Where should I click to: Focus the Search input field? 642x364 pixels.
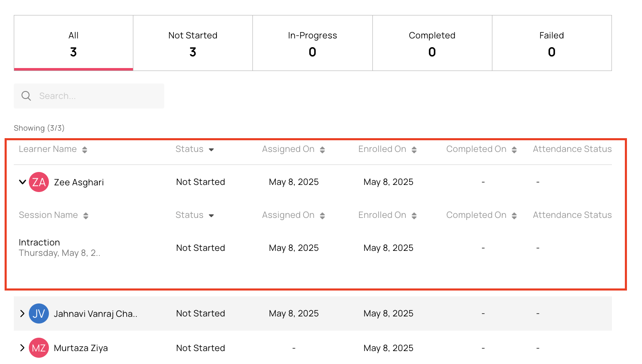89,96
